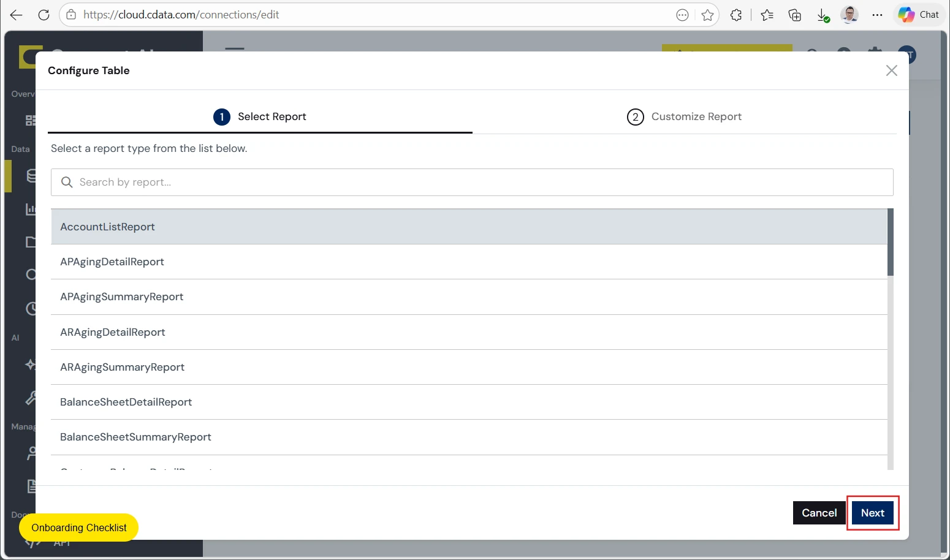The image size is (950, 560).
Task: Reload the current browser page
Action: click(x=44, y=15)
